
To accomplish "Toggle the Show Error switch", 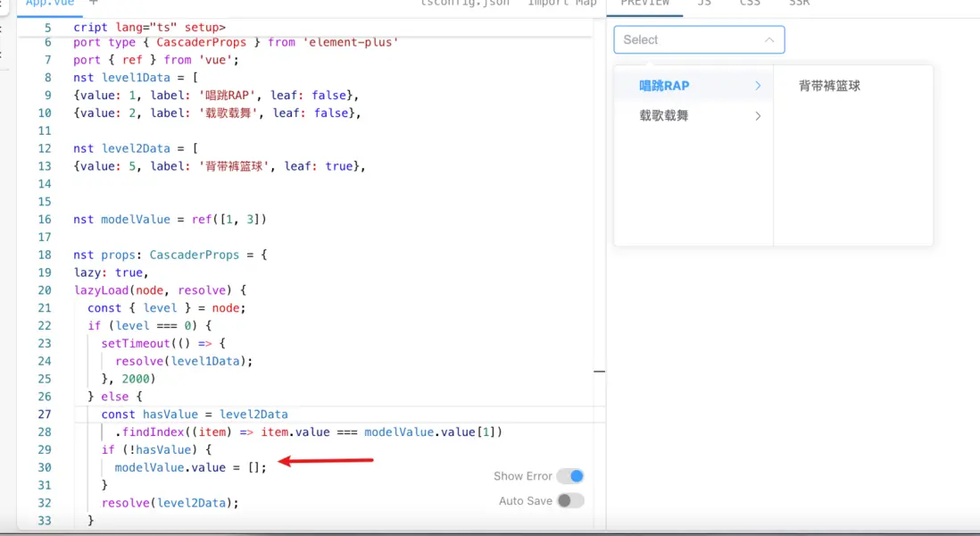I will [570, 476].
